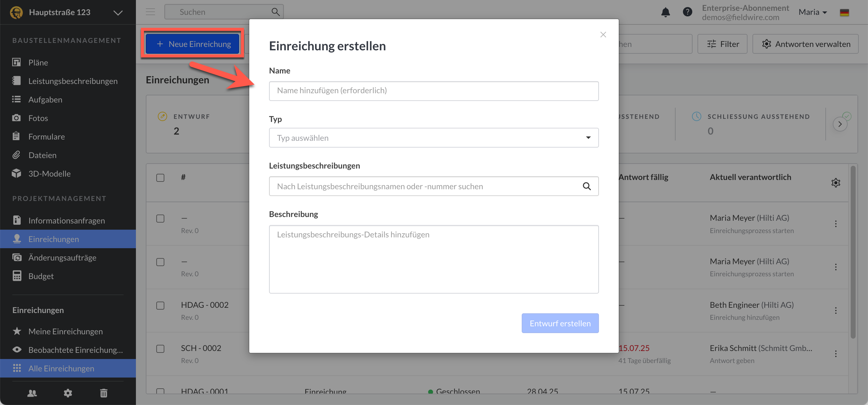Expand the Hauptstraße 123 project chevron
This screenshot has width=868, height=405.
[x=118, y=13]
